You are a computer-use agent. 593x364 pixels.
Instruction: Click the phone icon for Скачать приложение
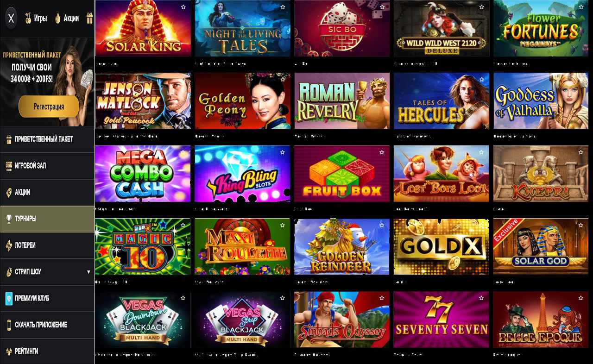click(x=9, y=325)
